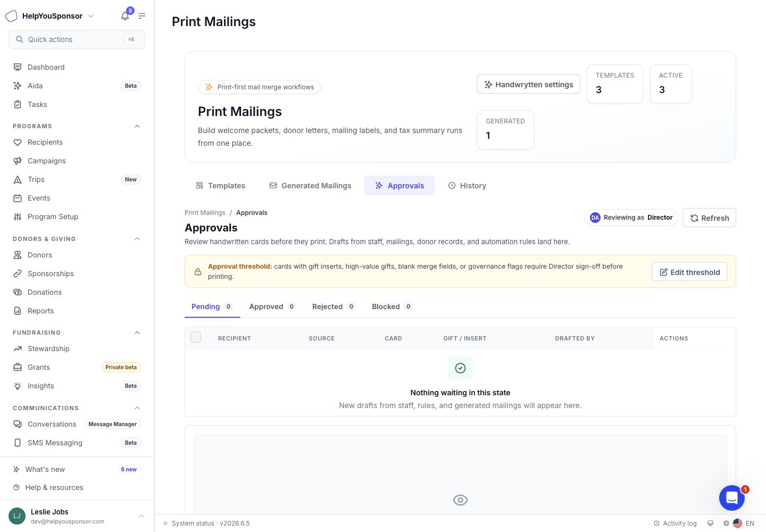The width and height of the screenshot is (766, 532).
Task: Open Help & resources in sidebar
Action: pos(77,487)
